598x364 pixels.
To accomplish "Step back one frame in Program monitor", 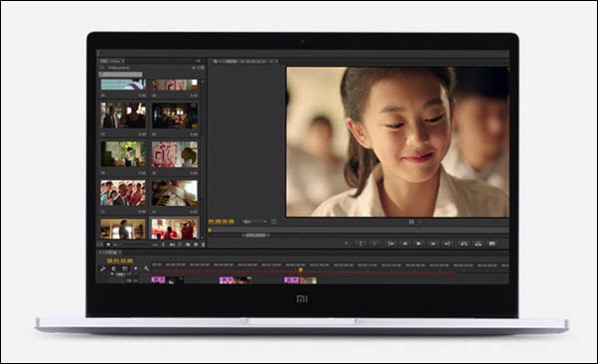I will [405, 243].
